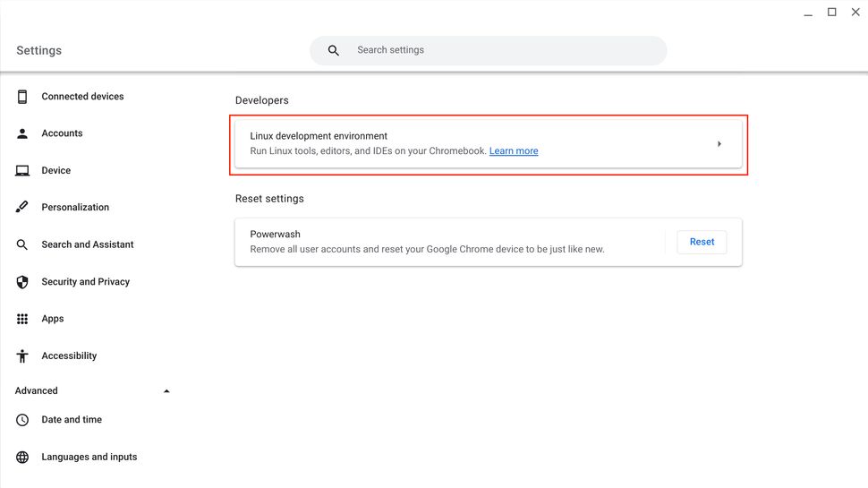This screenshot has height=488, width=868.
Task: Select Security and Privacy in sidebar
Action: pyautogui.click(x=86, y=282)
